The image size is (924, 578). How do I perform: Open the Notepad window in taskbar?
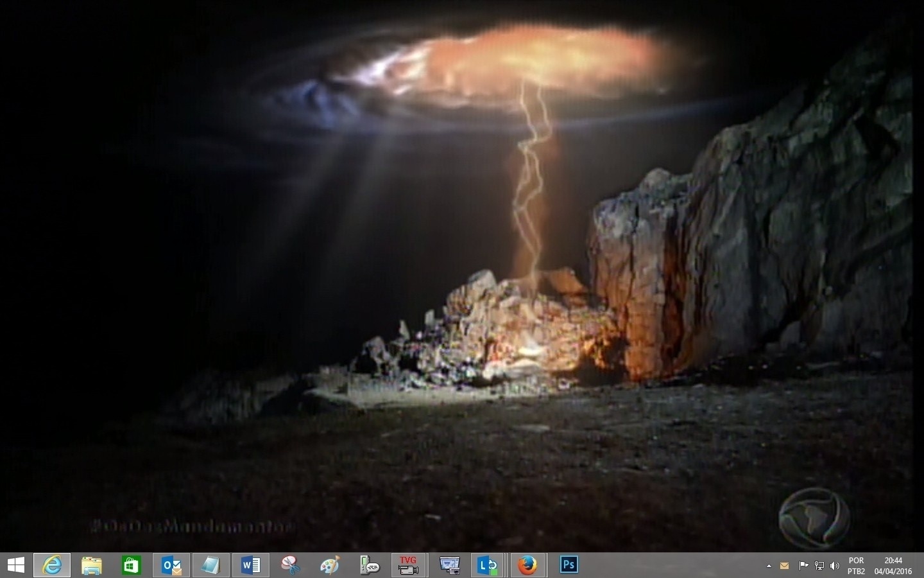pyautogui.click(x=210, y=565)
